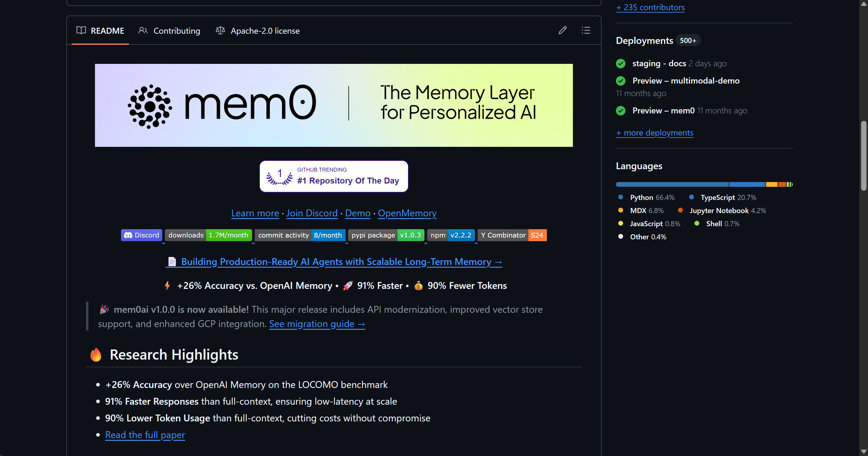Follow the Learn more link

(255, 213)
